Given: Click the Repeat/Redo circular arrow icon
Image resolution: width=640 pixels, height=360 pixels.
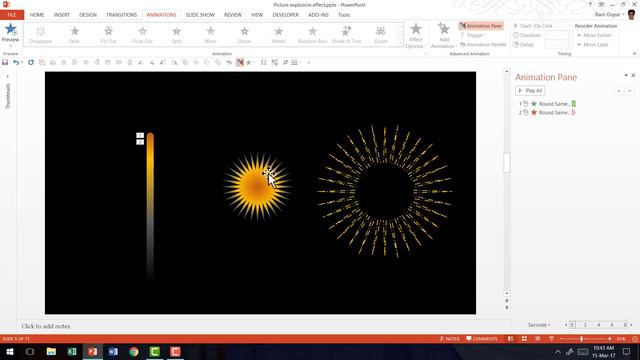Looking at the screenshot, I should (x=31, y=62).
